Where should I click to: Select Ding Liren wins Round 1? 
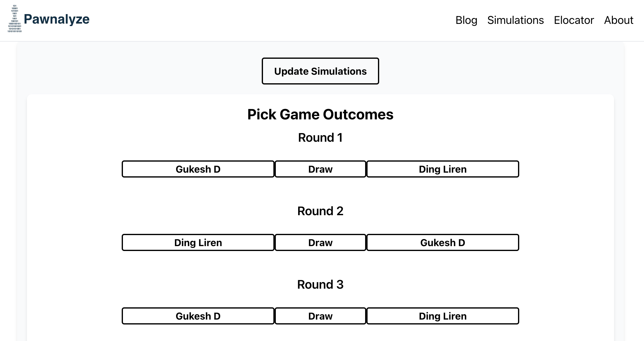coord(443,168)
